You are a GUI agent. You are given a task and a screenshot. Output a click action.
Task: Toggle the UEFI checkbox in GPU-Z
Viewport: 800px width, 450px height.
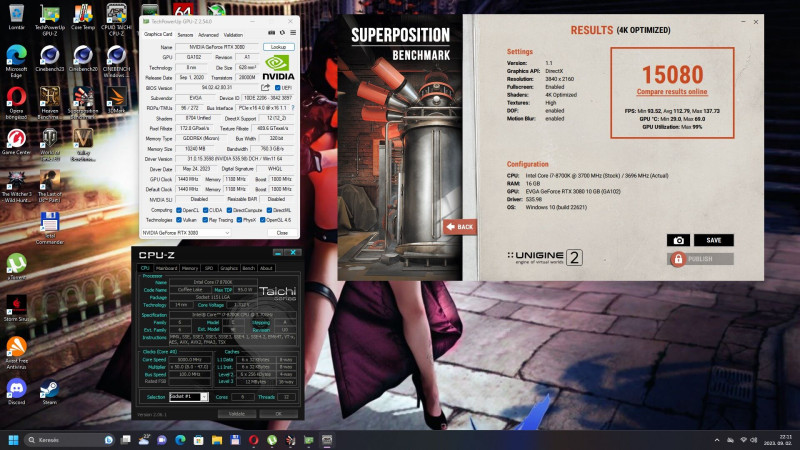click(278, 88)
